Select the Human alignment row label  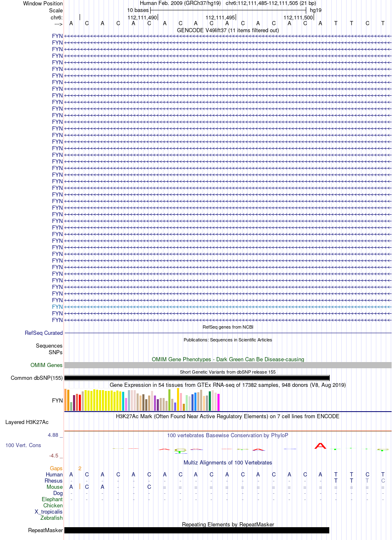(x=54, y=474)
